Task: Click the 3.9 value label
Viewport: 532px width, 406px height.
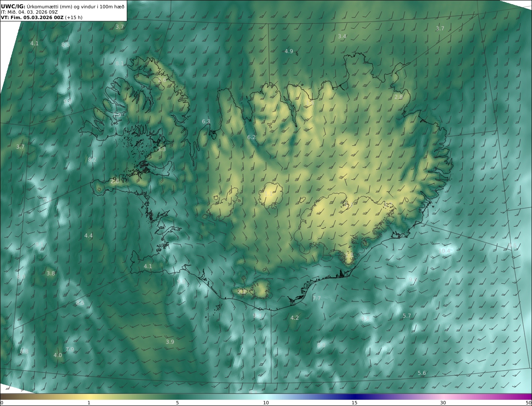Action: coord(170,342)
